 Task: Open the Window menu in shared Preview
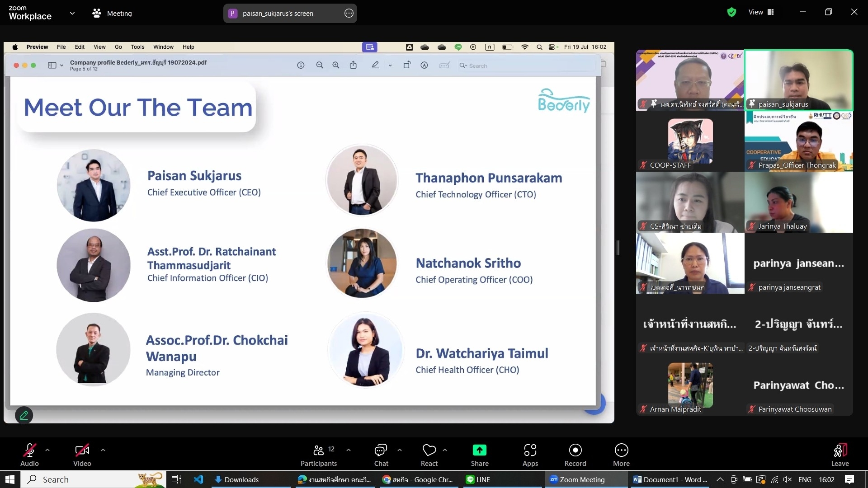(163, 47)
